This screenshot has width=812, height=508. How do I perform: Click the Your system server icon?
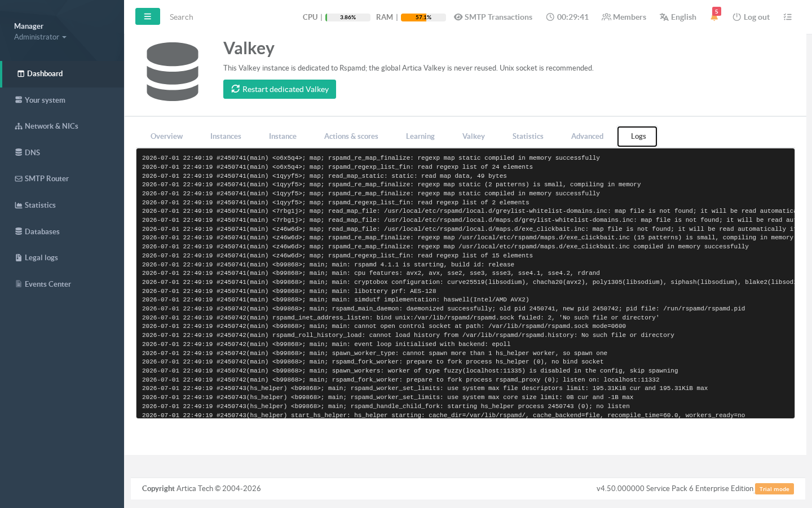tap(19, 100)
